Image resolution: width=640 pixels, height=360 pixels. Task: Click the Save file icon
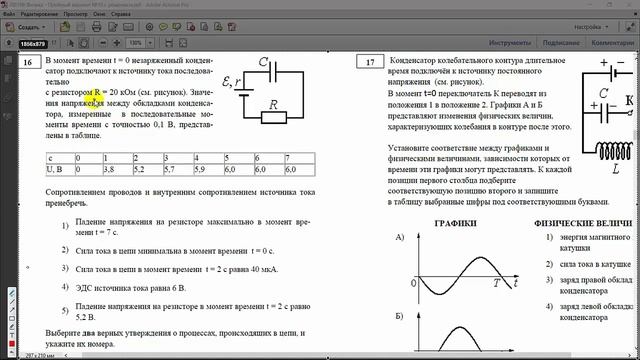click(81, 27)
